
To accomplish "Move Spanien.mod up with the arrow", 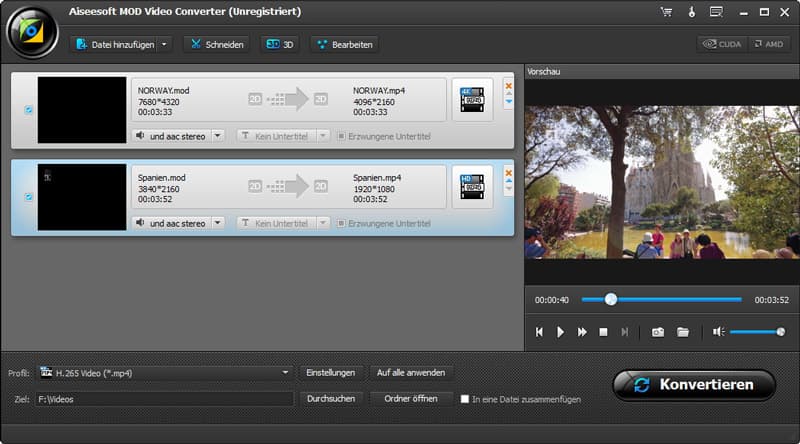I will pos(509,181).
